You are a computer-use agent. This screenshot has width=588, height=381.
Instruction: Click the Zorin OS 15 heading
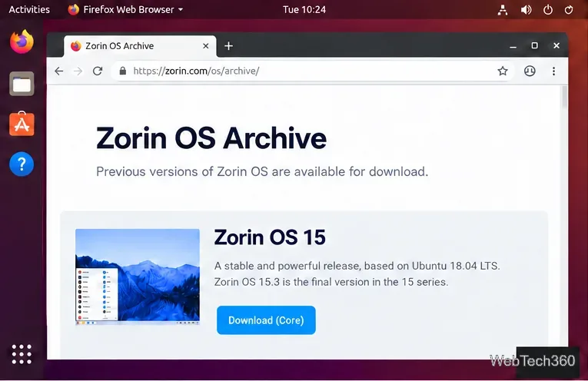[x=270, y=237]
